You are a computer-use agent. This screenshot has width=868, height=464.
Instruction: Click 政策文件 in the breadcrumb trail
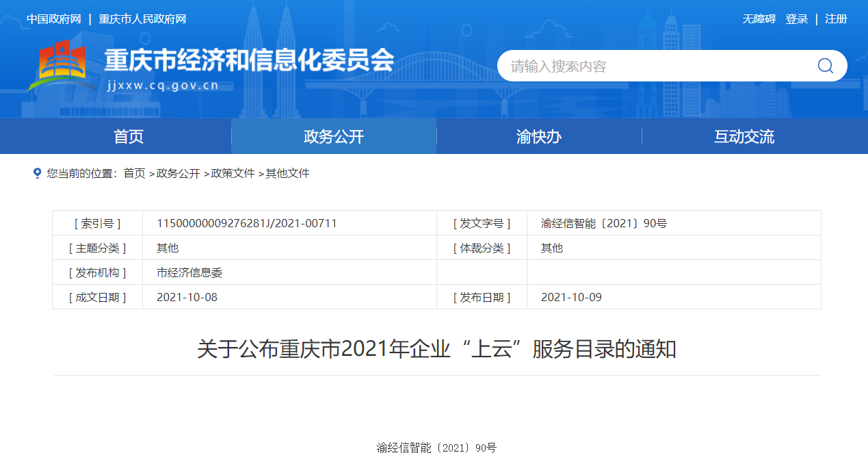click(x=233, y=174)
